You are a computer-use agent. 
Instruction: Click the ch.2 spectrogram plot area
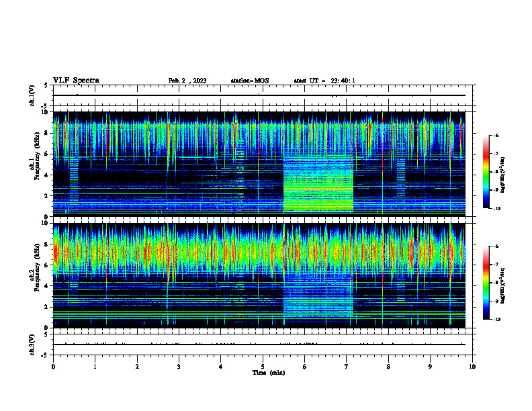click(x=259, y=275)
